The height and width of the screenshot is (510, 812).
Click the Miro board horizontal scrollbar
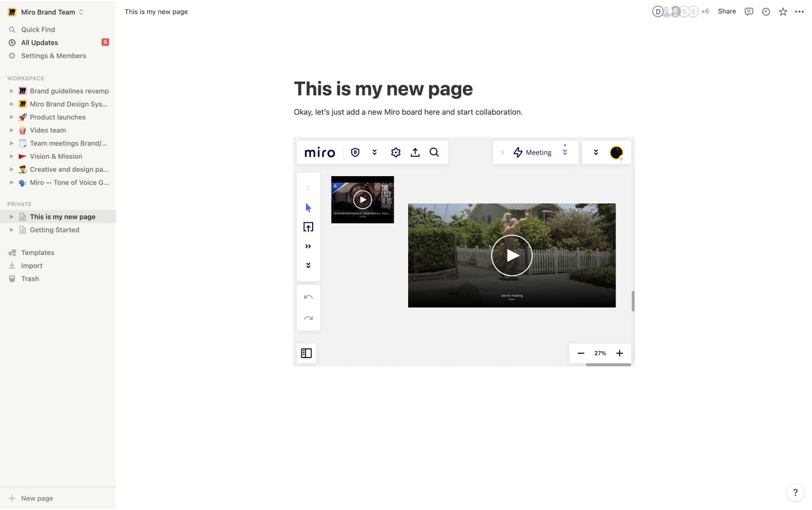(608, 365)
